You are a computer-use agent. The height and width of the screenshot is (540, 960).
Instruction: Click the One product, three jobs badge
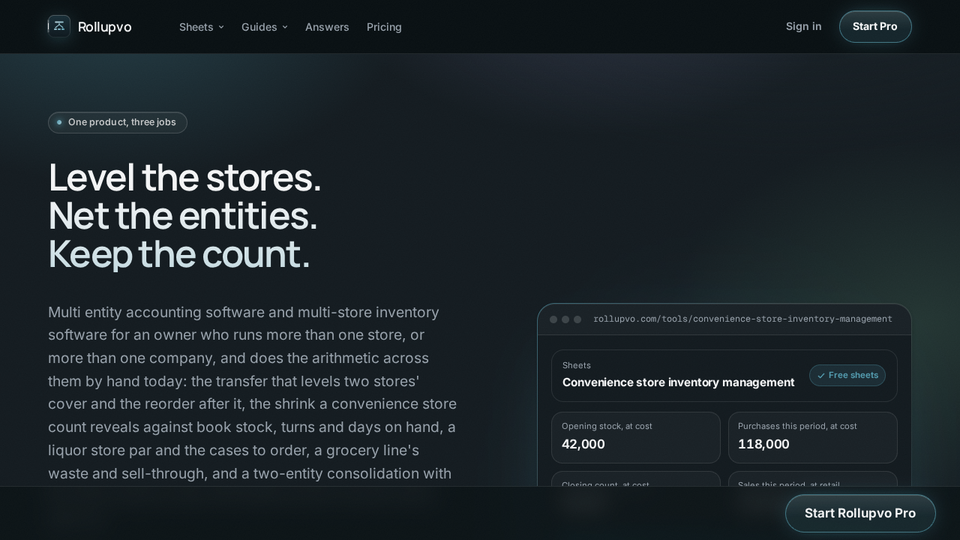click(118, 122)
